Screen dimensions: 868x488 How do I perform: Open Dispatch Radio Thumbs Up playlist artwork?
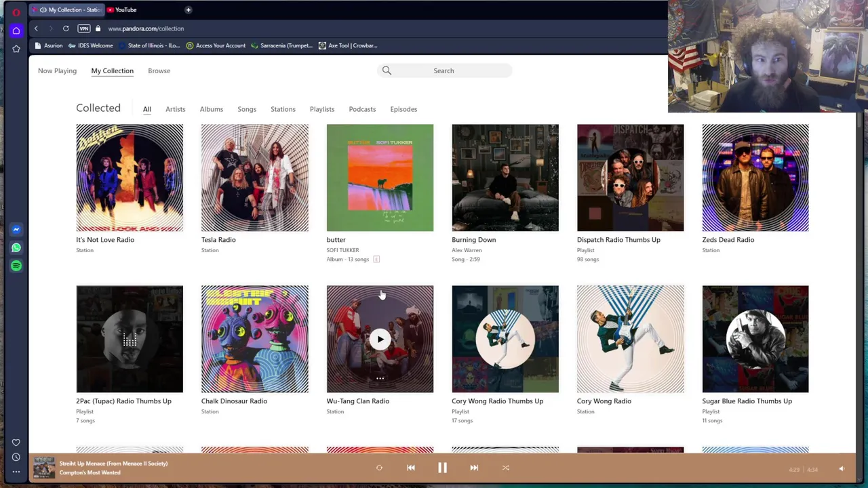[x=631, y=178]
